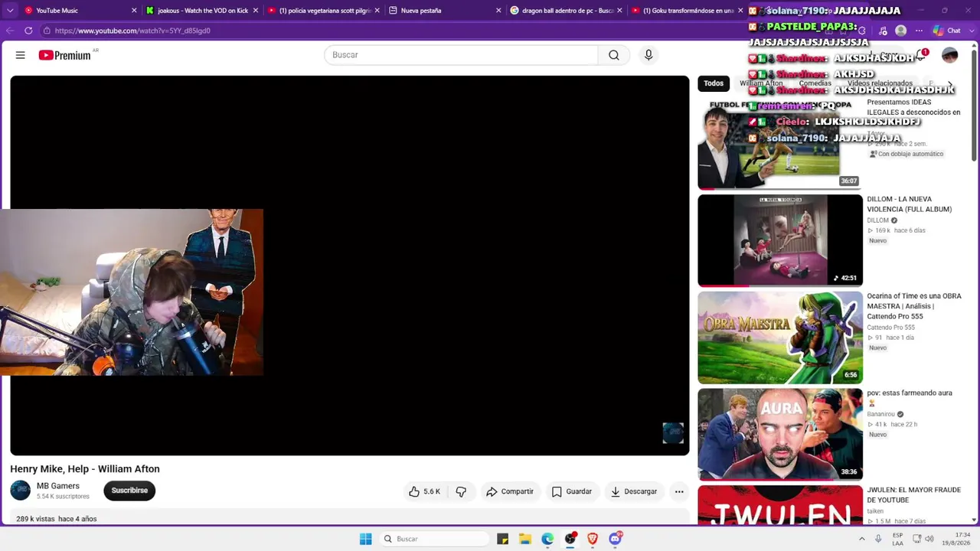Click the video title Henry Mike, Help - William Afton
The height and width of the screenshot is (551, 980).
coord(85,469)
